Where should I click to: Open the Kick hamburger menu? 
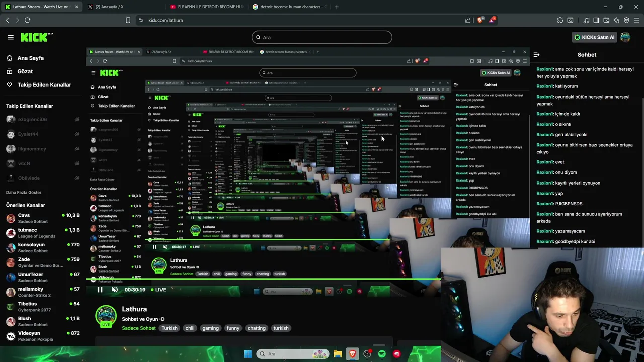[x=11, y=37]
